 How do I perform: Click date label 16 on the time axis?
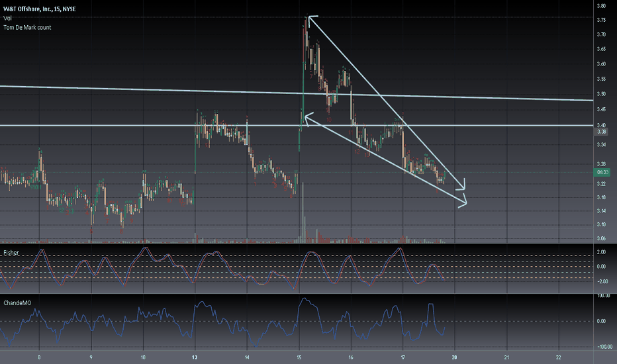tap(351, 357)
